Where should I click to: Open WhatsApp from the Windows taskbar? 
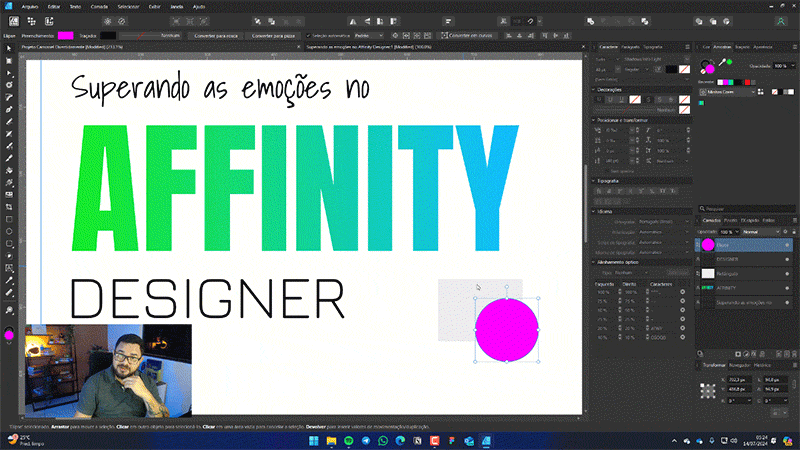[383, 441]
